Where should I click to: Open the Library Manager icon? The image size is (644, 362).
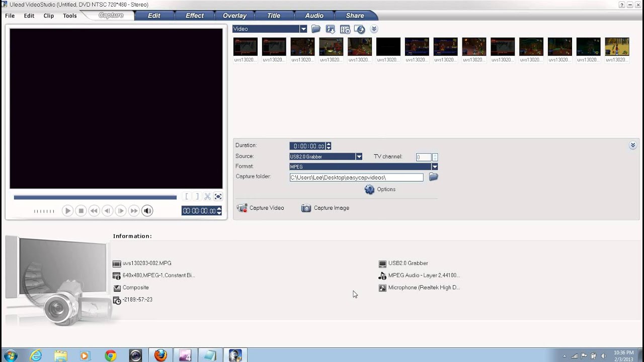[345, 29]
